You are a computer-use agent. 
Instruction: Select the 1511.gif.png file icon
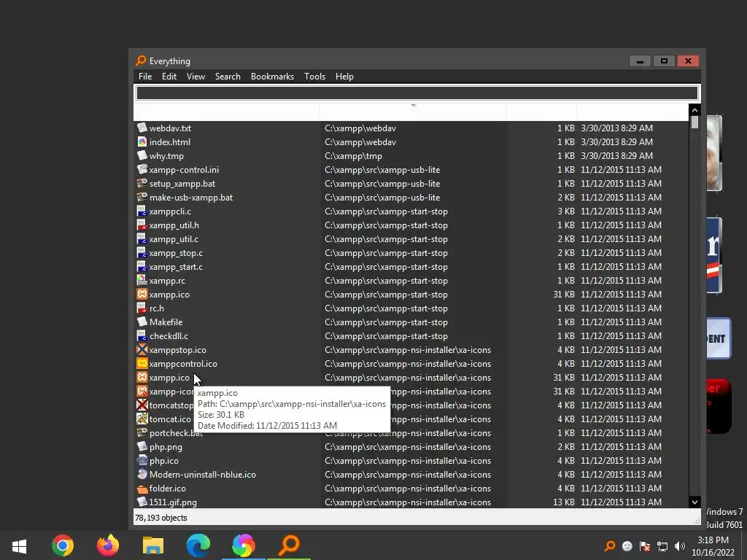(142, 502)
